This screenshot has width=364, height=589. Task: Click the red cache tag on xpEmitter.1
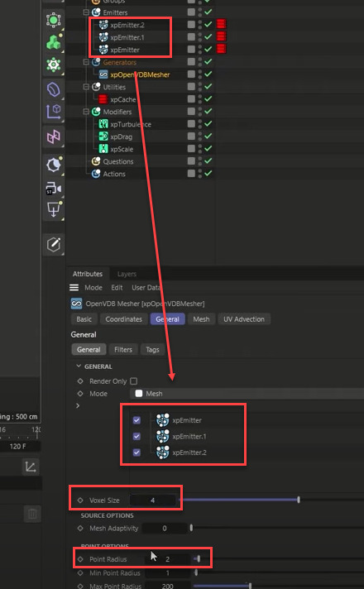coord(221,36)
